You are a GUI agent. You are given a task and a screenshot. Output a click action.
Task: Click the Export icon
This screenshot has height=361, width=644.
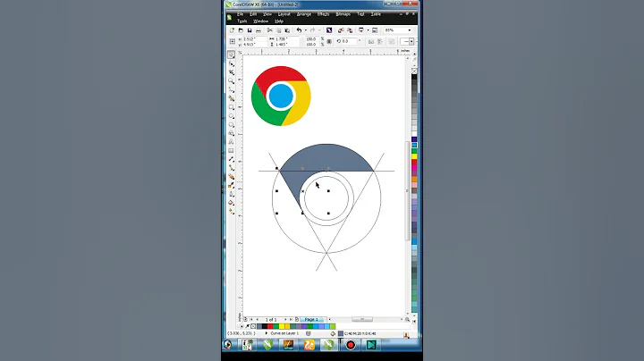pos(350,30)
